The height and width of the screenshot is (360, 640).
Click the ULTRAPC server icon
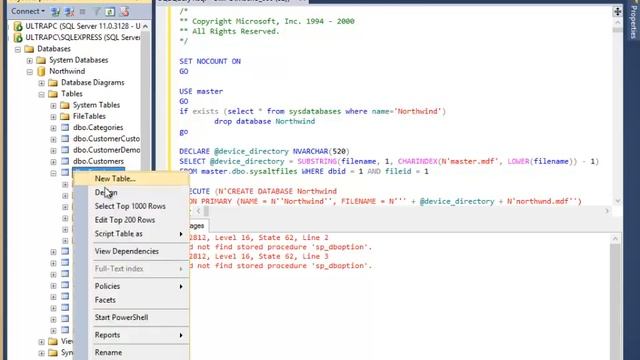18,26
